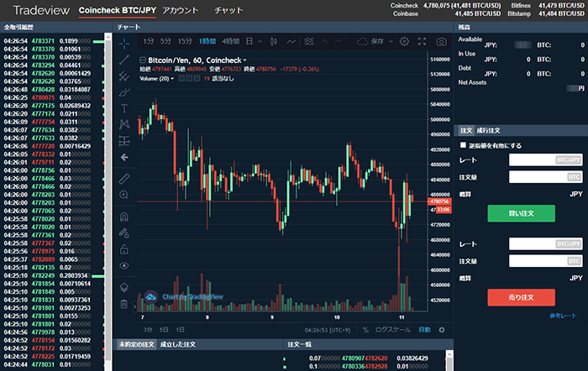The width and height of the screenshot is (588, 371).
Task: Click the green 買い注文 button
Action: coord(522,213)
